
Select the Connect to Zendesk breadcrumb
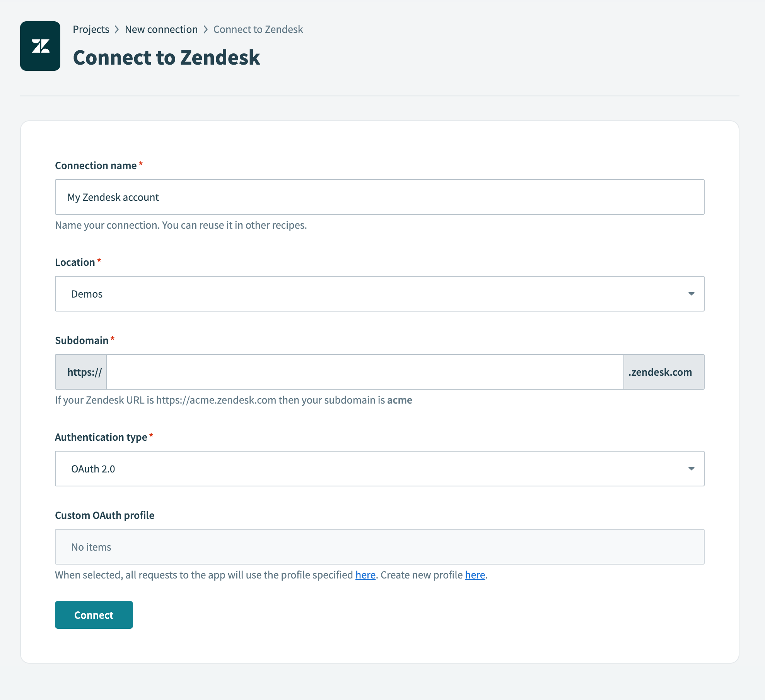tap(258, 29)
